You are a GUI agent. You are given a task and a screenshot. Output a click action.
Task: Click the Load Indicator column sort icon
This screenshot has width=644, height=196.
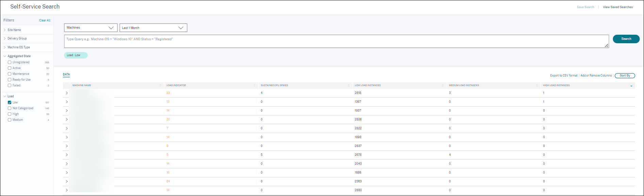pos(254,85)
